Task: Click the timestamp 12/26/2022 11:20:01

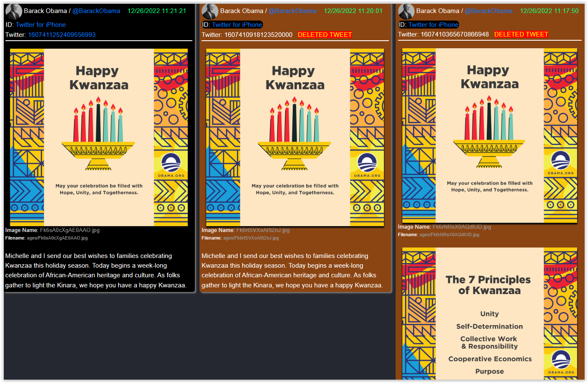Action: coord(353,11)
